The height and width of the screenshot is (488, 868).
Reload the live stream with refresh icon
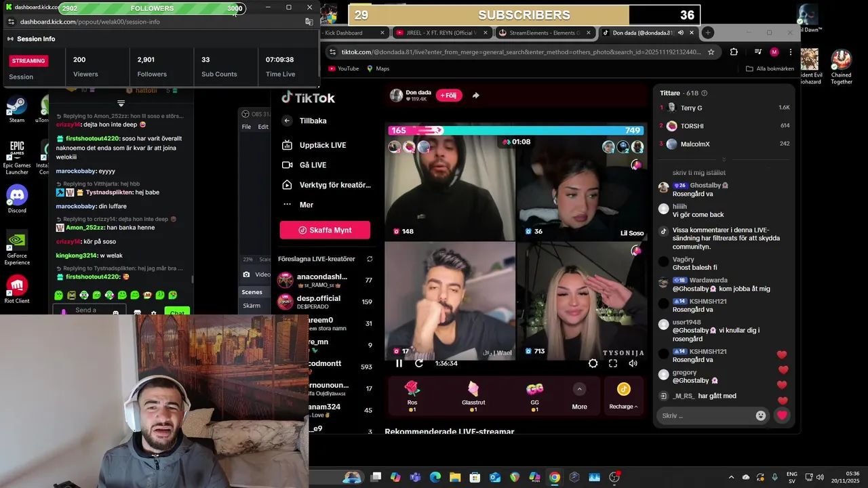(x=419, y=363)
